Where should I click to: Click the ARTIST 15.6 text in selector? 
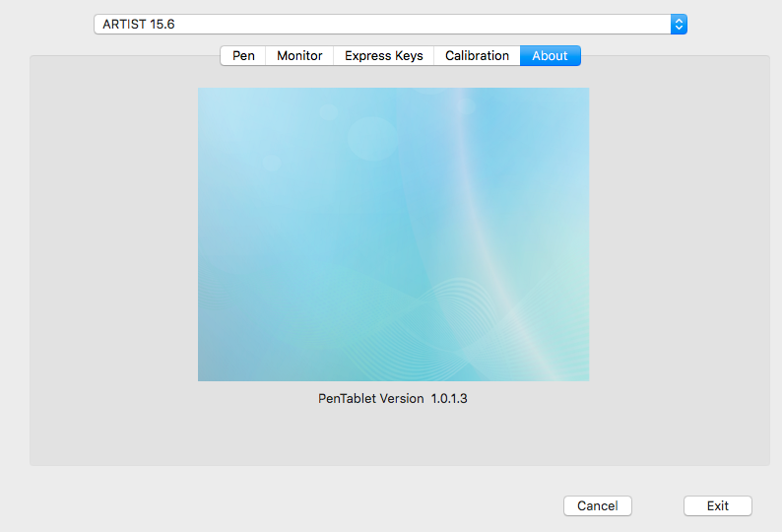point(139,25)
